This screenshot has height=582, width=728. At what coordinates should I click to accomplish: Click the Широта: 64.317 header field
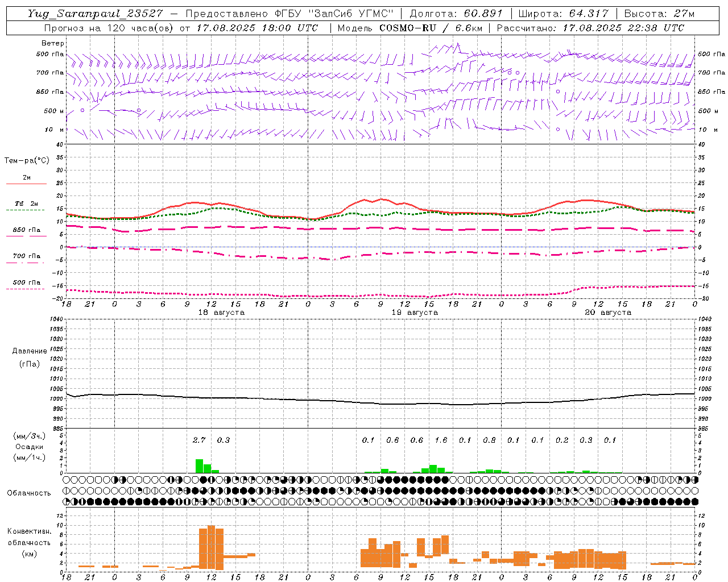click(x=563, y=14)
